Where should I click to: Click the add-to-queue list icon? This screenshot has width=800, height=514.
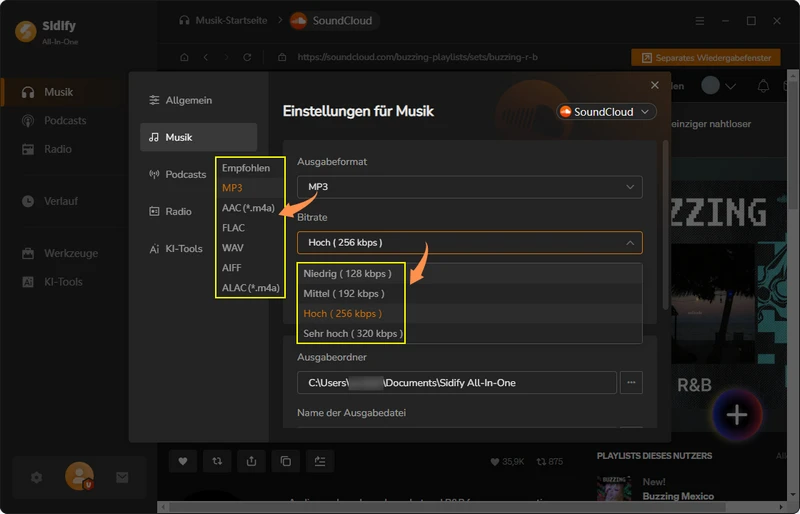(x=320, y=461)
